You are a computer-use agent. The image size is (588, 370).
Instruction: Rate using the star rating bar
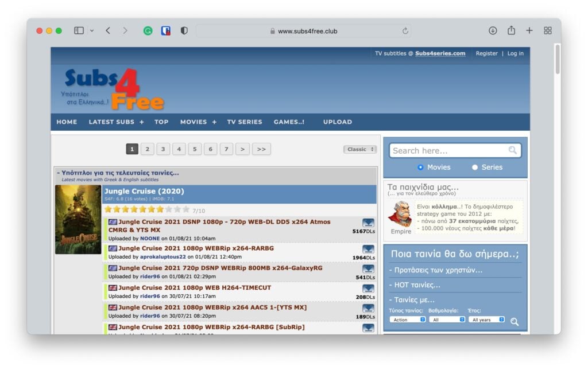tap(148, 209)
